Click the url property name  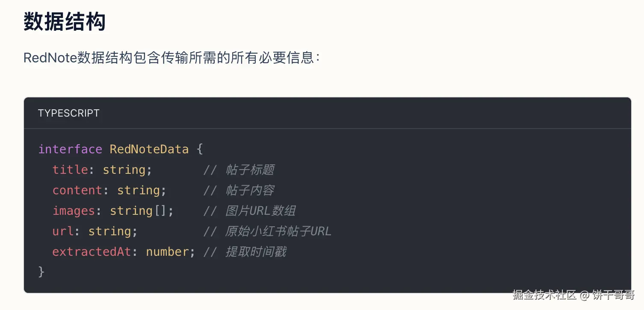click(x=63, y=231)
